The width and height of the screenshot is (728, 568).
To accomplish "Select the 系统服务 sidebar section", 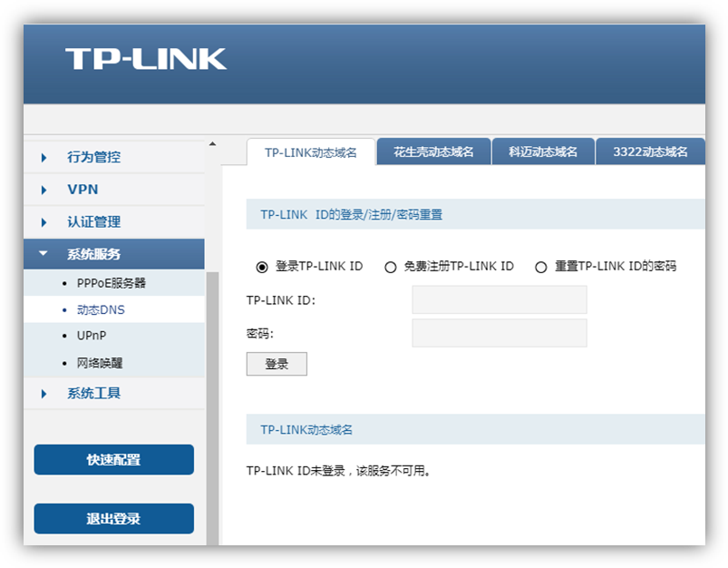I will pyautogui.click(x=114, y=254).
